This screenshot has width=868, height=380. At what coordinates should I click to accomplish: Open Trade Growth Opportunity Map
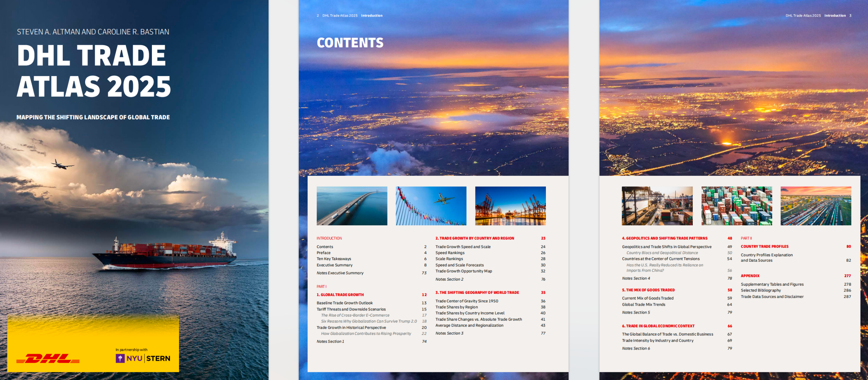[x=490, y=271]
